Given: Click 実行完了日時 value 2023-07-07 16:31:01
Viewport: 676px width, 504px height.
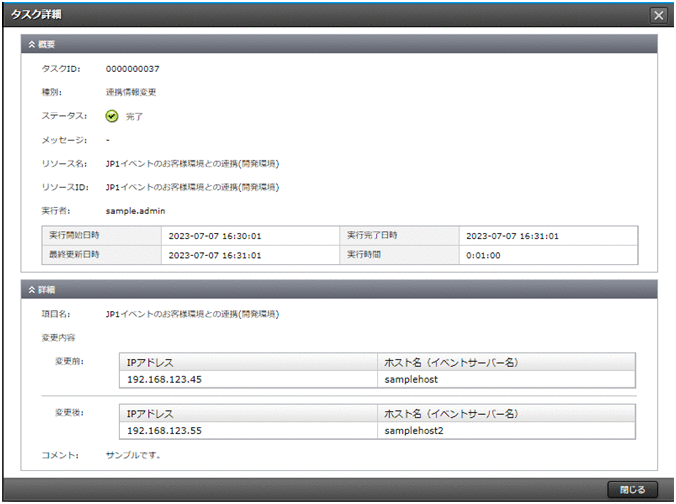Looking at the screenshot, I should click(512, 236).
